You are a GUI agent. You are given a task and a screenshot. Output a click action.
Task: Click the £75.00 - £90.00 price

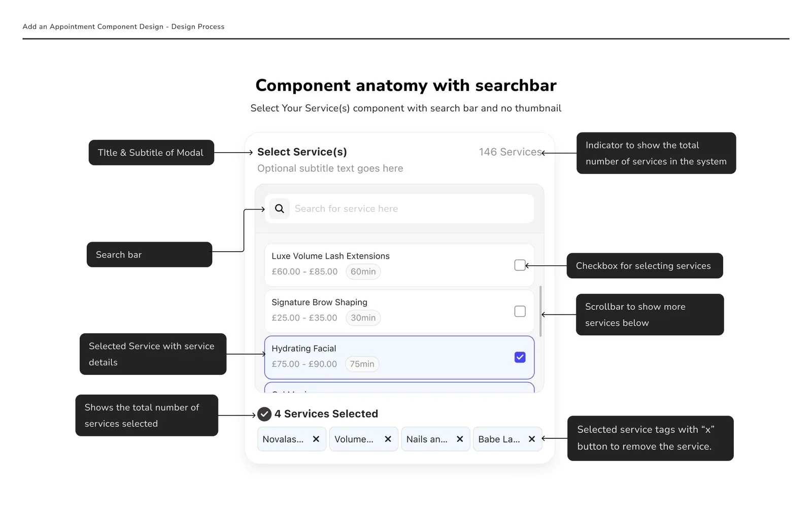[x=304, y=364]
